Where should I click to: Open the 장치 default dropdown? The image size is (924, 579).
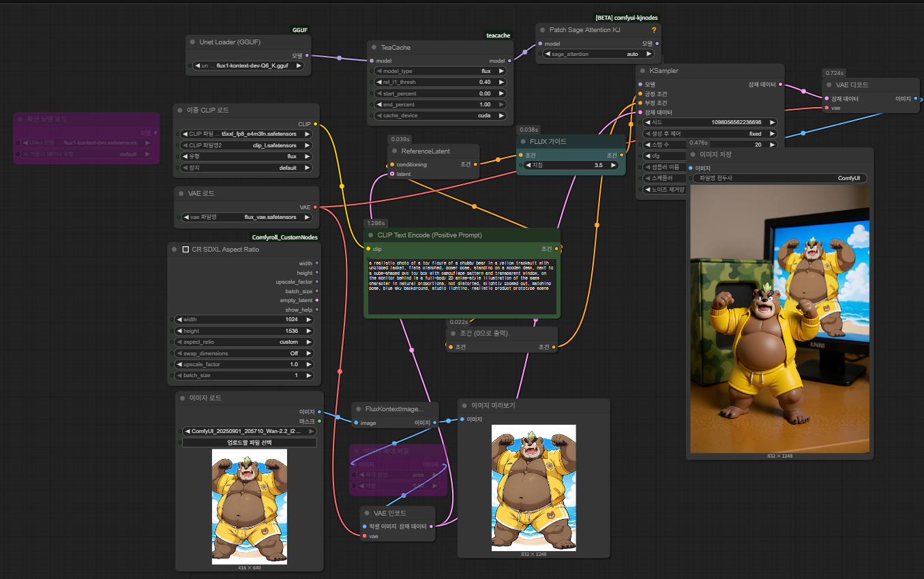tap(247, 168)
